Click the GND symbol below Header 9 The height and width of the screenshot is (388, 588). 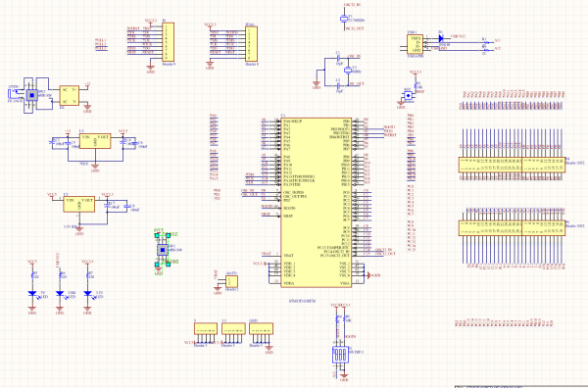tap(150, 70)
